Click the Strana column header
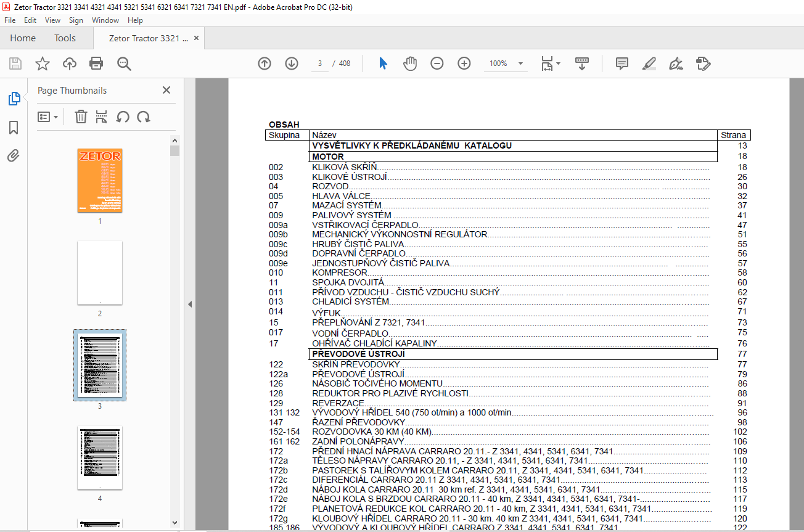Screen dimensions: 804x532 coord(733,135)
